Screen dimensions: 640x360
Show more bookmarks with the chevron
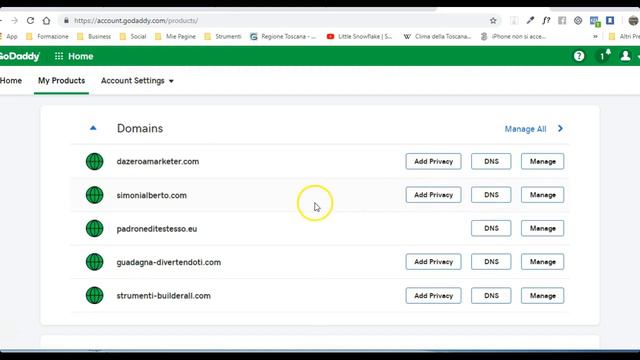(596, 36)
